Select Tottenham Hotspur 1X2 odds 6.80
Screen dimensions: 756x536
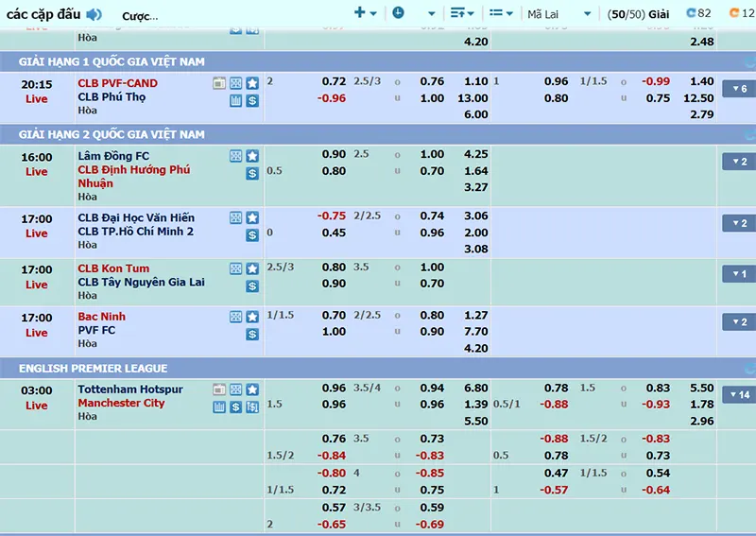tap(476, 388)
